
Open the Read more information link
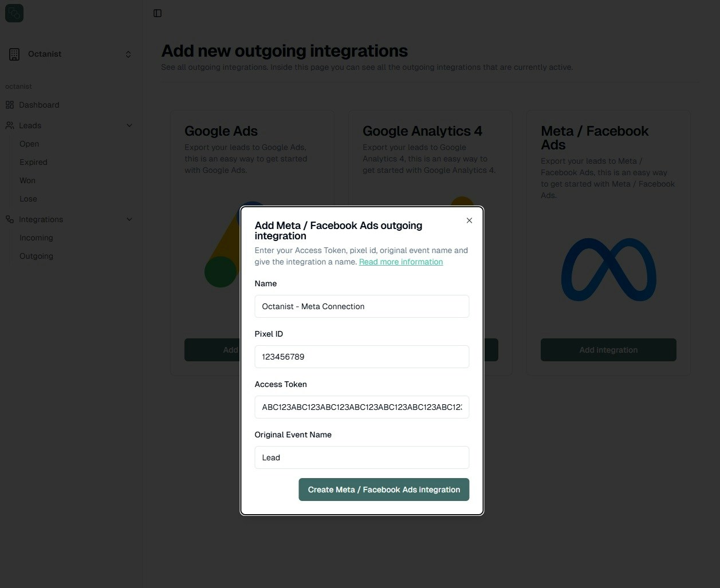coord(401,262)
